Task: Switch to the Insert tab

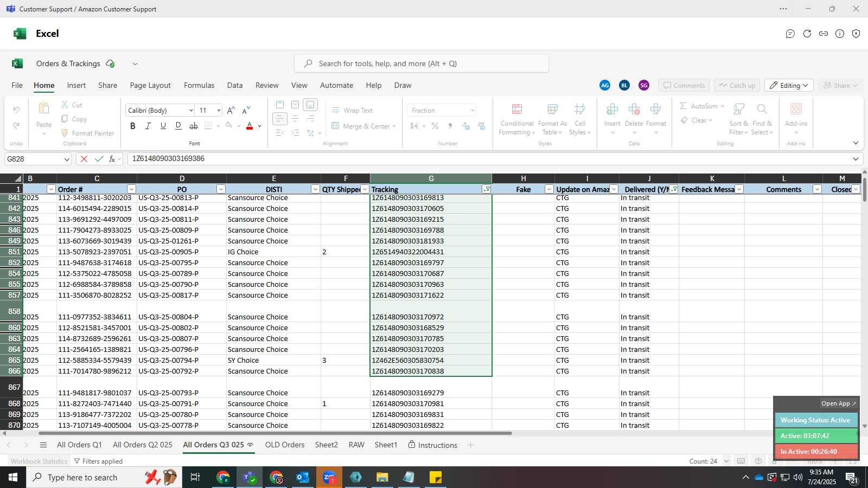Action: tap(76, 85)
